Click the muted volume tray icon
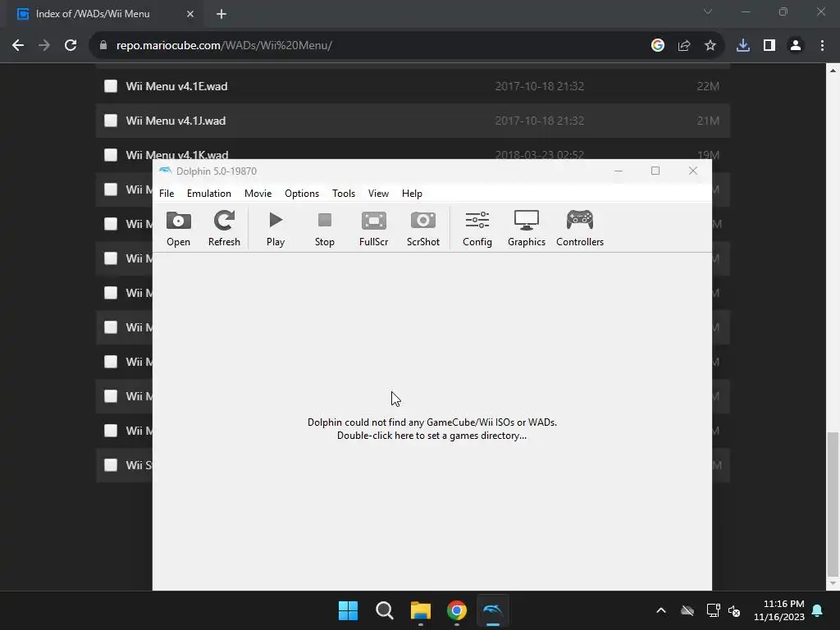Screen dimensions: 840x630 click(x=734, y=610)
